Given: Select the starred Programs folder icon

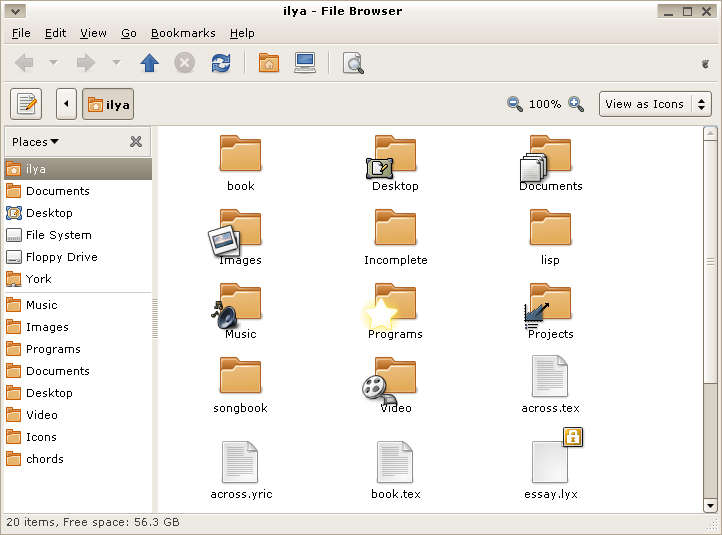Looking at the screenshot, I should (391, 307).
